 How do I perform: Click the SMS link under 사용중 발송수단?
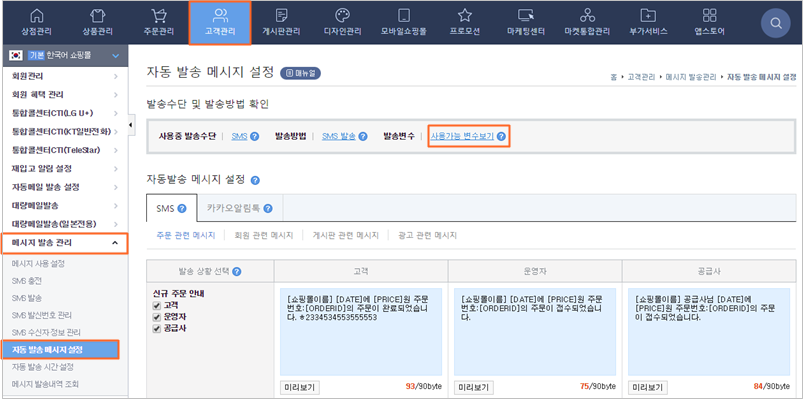point(239,137)
